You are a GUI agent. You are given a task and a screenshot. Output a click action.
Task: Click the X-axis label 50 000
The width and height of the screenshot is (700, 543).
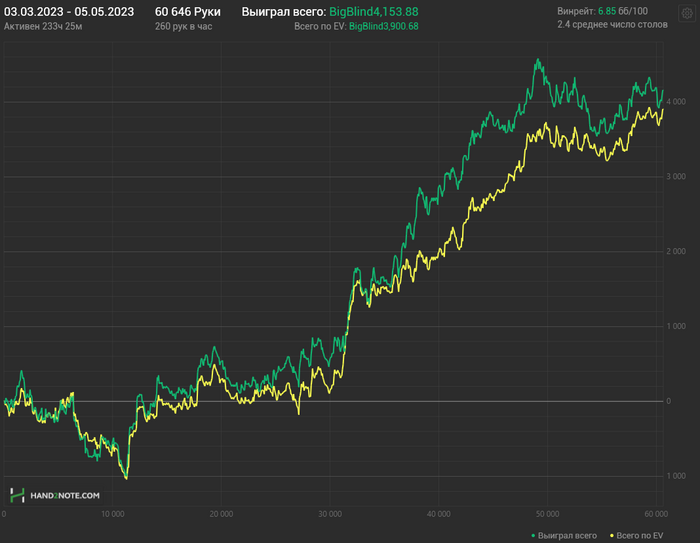click(x=547, y=514)
